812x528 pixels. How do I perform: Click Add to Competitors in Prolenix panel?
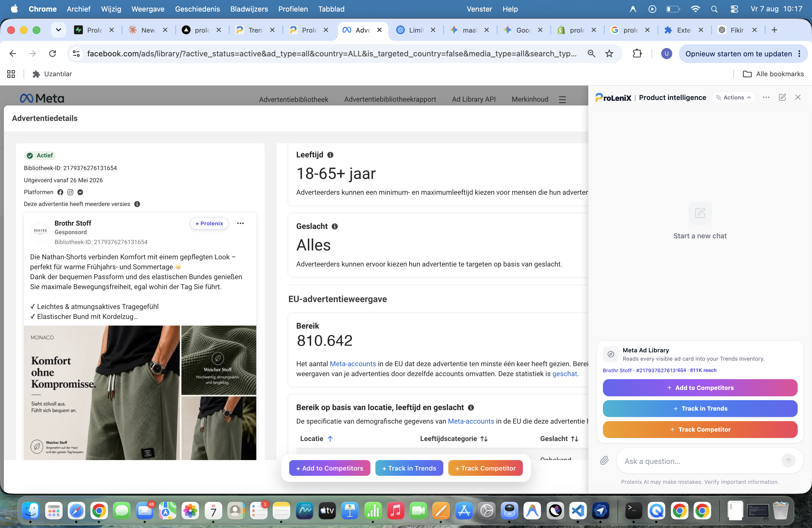click(x=700, y=388)
